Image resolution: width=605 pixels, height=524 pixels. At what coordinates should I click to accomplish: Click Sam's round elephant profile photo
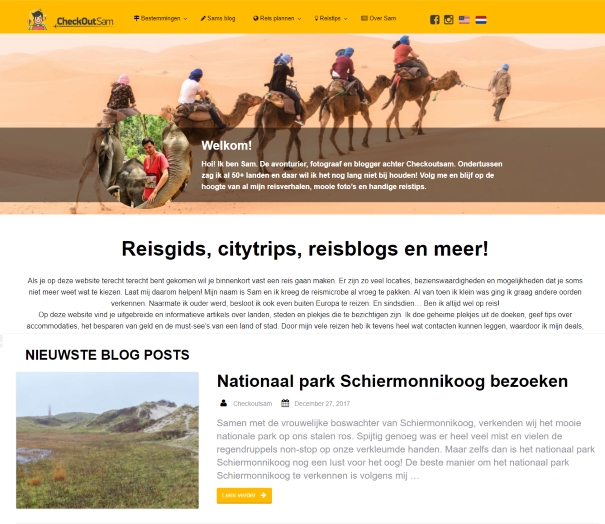click(145, 161)
